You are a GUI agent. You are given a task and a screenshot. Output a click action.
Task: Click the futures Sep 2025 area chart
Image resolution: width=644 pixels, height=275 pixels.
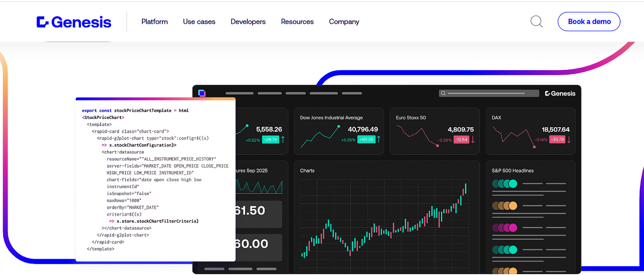tap(259, 187)
